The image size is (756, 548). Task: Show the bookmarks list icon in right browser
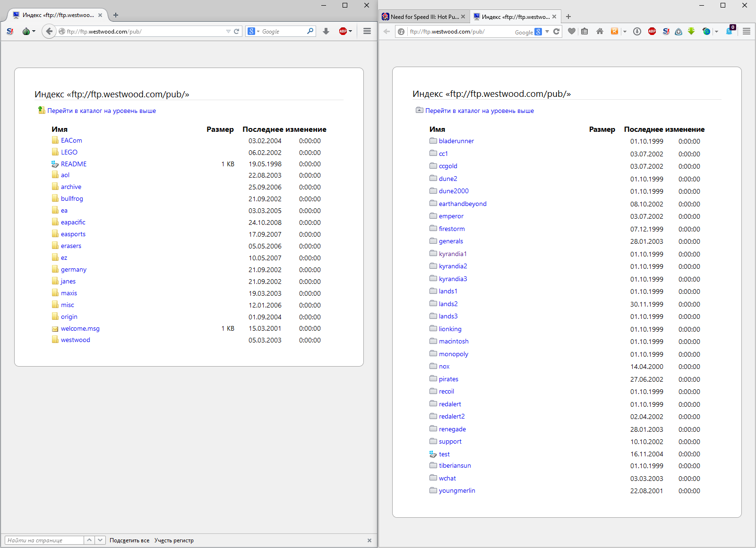pos(584,31)
